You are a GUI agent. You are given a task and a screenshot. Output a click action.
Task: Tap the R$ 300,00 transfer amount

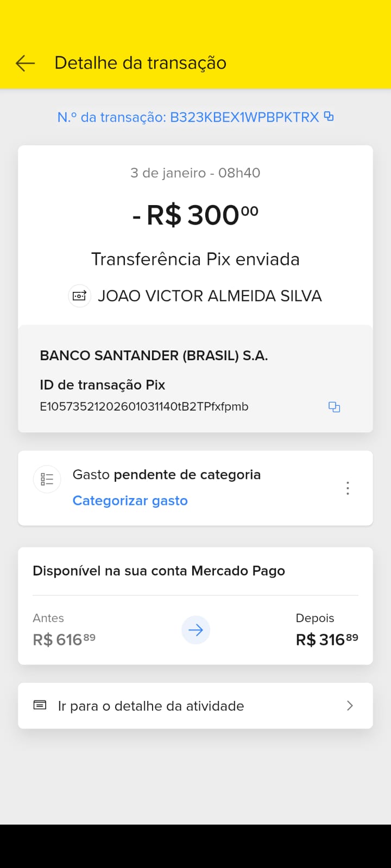(x=195, y=215)
